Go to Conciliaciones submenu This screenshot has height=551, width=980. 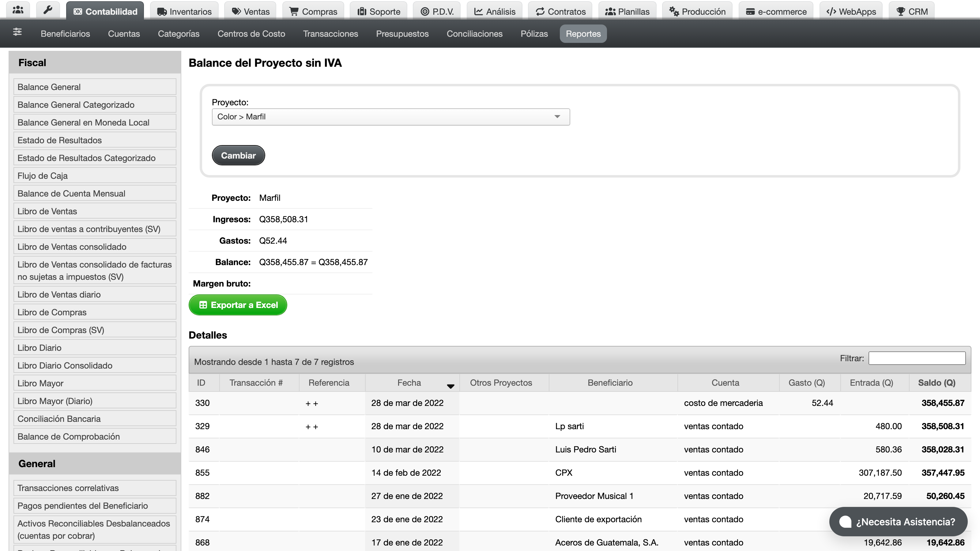(474, 34)
